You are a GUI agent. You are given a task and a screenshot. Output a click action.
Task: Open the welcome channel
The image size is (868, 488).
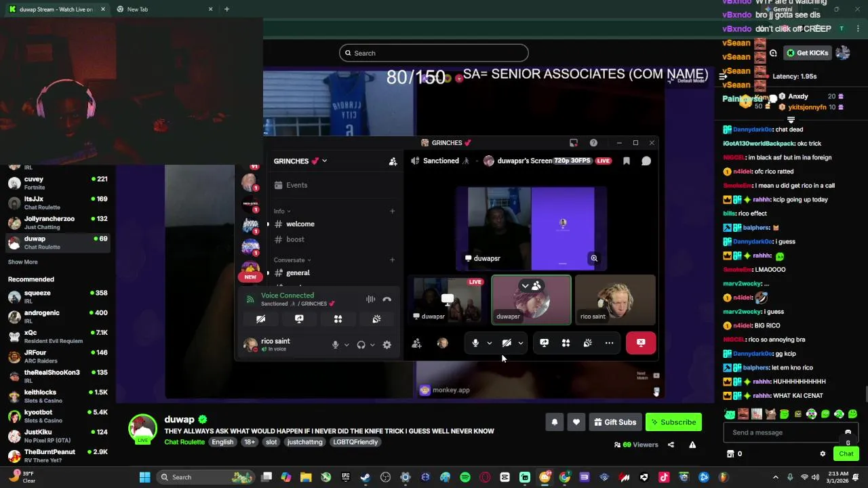click(300, 224)
